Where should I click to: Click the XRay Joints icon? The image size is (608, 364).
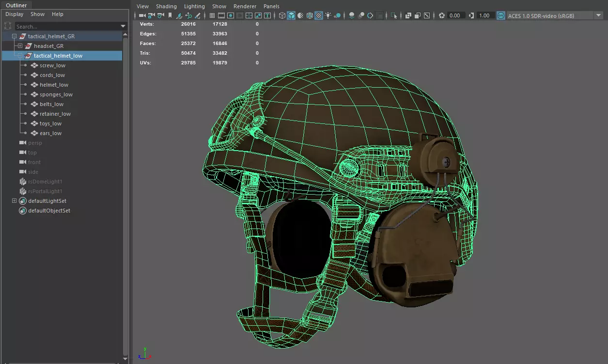point(427,15)
